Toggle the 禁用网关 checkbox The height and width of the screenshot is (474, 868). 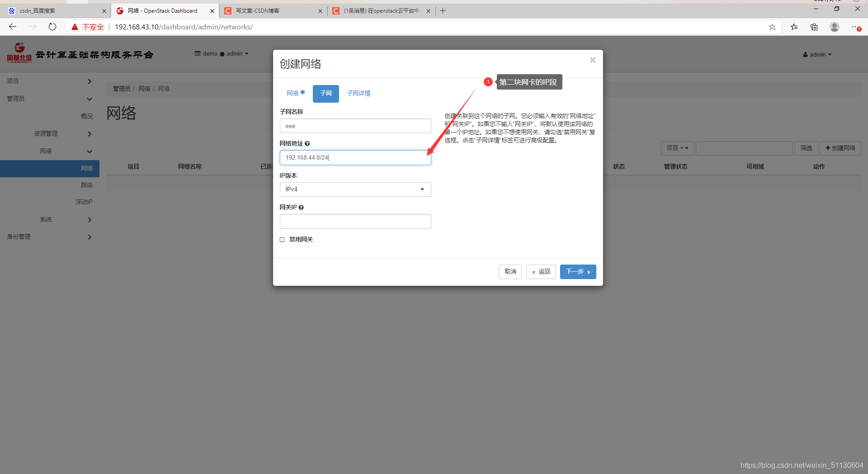(282, 240)
